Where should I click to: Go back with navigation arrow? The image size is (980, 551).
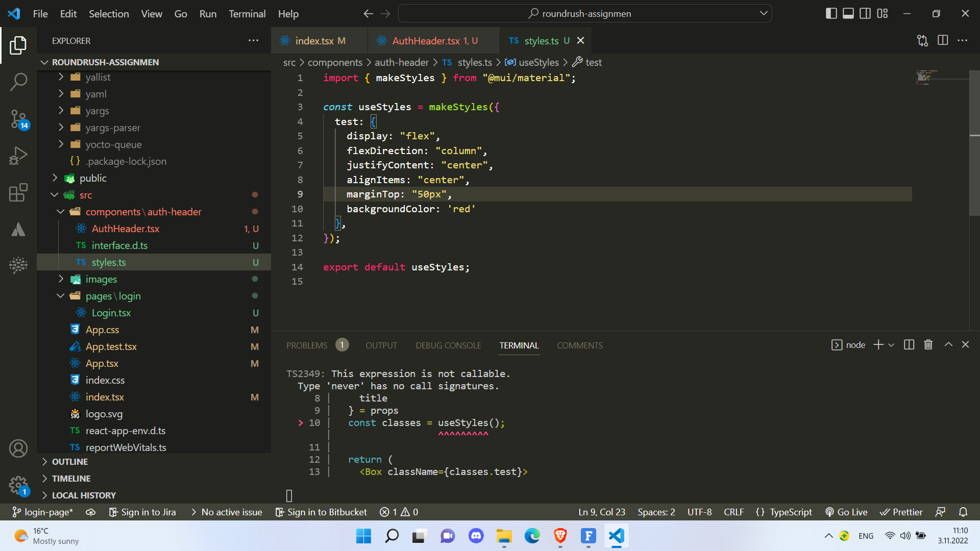click(368, 14)
